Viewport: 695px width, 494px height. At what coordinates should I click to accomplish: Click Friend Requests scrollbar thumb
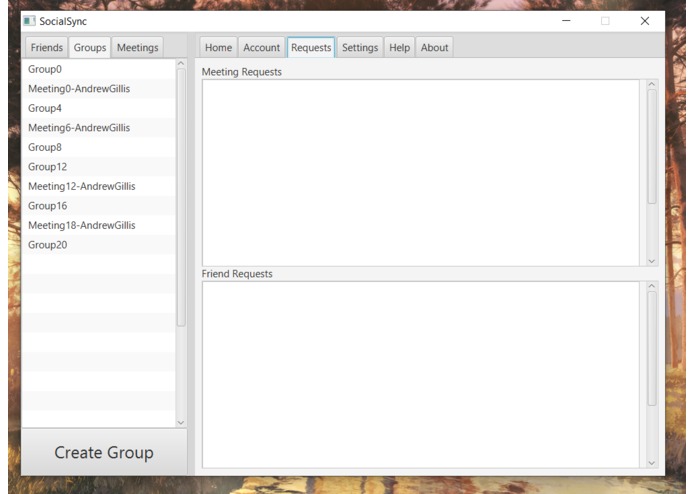652,348
